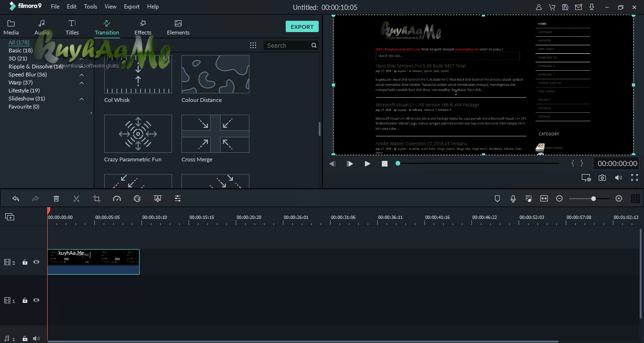Open the user account icon
Image resolution: width=644 pixels, height=343 pixels.
click(x=539, y=7)
